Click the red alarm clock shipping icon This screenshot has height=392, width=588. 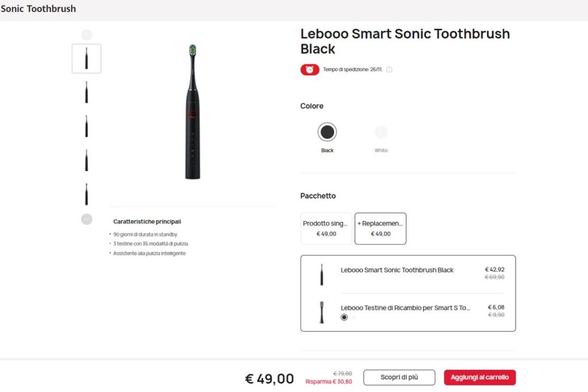point(310,70)
